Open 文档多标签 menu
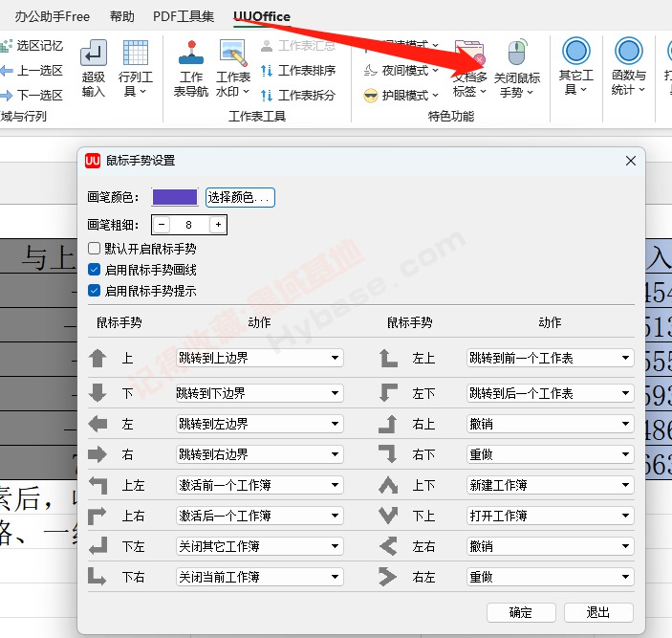The image size is (672, 638). coord(469,69)
